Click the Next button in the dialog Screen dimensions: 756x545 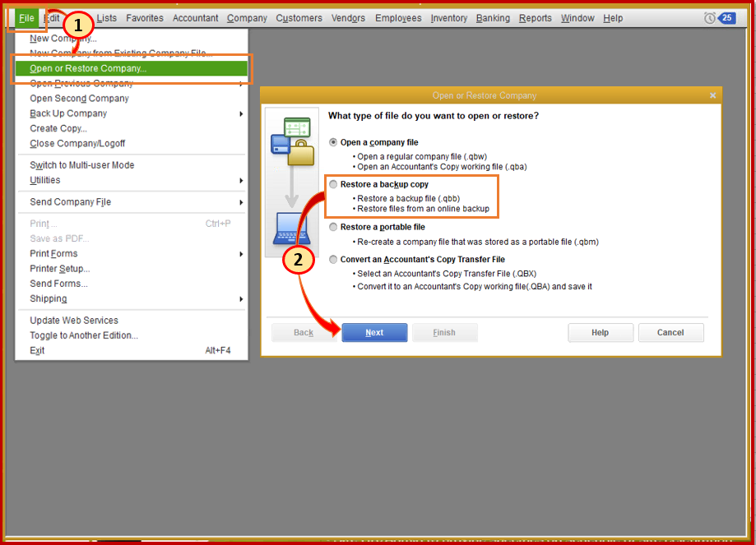point(374,332)
